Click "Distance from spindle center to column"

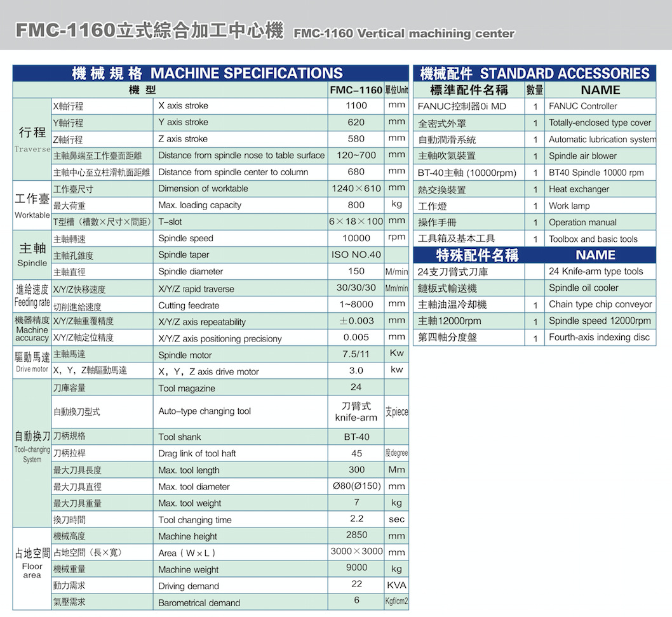pyautogui.click(x=233, y=172)
